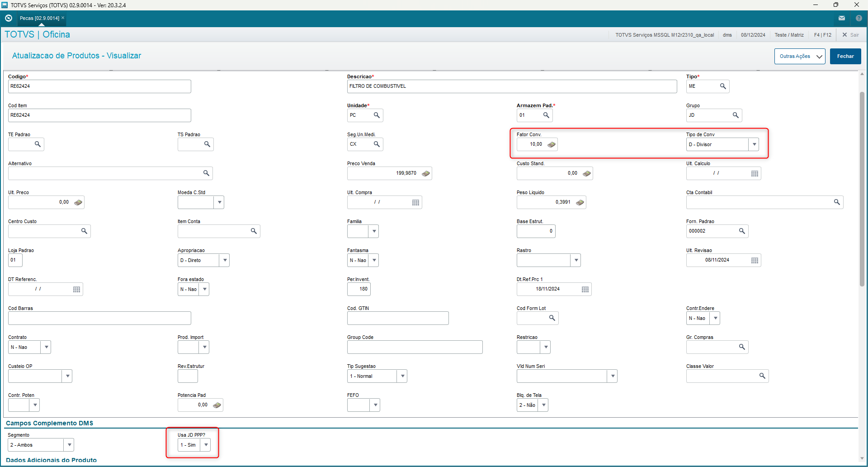This screenshot has width=868, height=467.
Task: Open calculator icon on Peso Liquido field
Action: (x=580, y=202)
